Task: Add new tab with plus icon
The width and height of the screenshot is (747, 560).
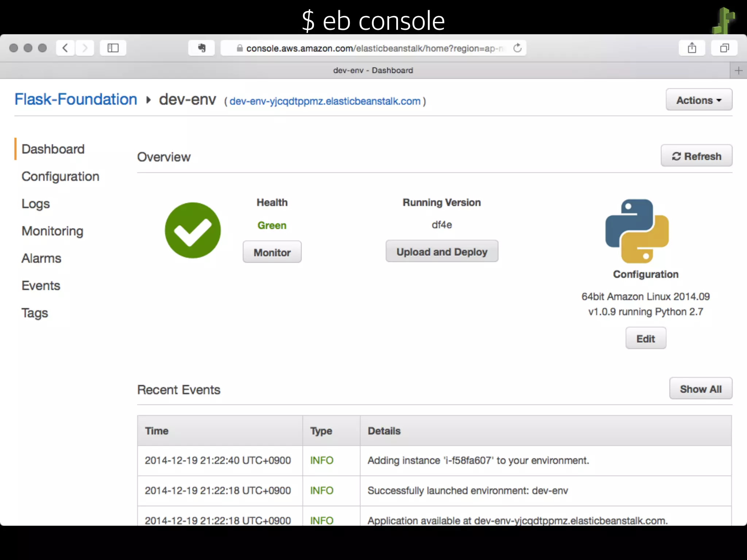Action: (x=739, y=70)
